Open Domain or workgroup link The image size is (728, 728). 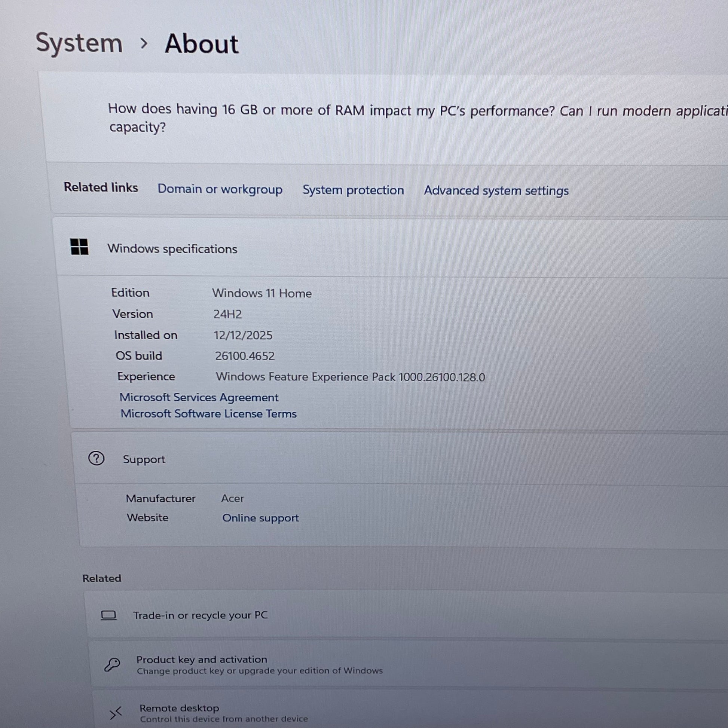(x=220, y=189)
